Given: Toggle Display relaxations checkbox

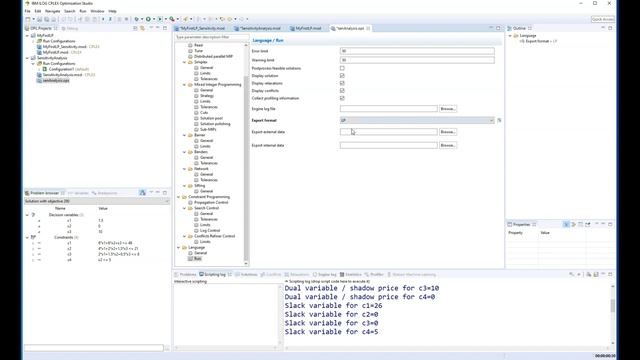Looking at the screenshot, I should click(342, 83).
